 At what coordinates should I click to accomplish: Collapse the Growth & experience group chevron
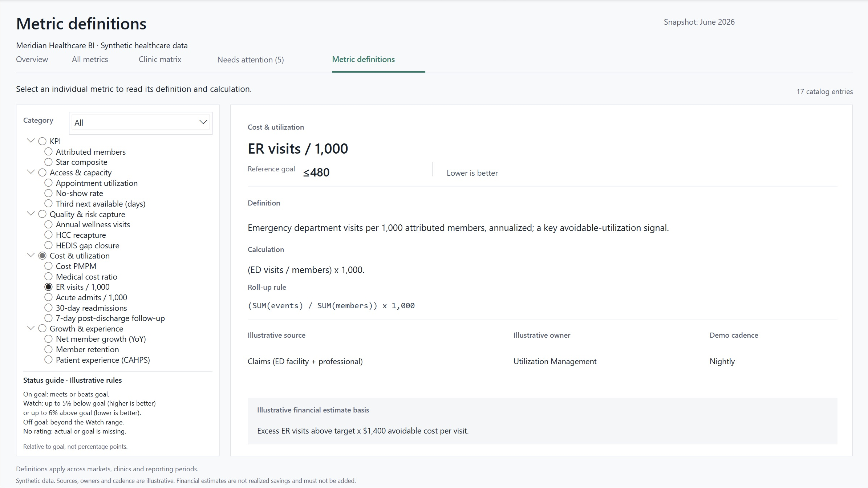pyautogui.click(x=31, y=328)
